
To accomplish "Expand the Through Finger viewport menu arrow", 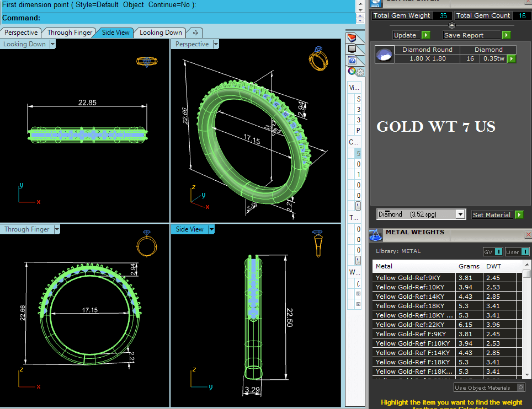I will 56,229.
